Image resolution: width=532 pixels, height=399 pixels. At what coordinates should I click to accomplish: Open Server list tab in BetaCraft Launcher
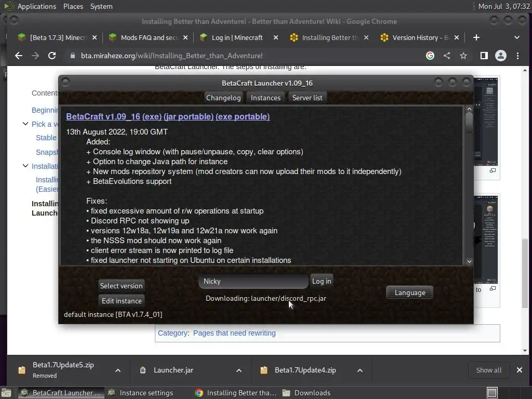pos(308,98)
